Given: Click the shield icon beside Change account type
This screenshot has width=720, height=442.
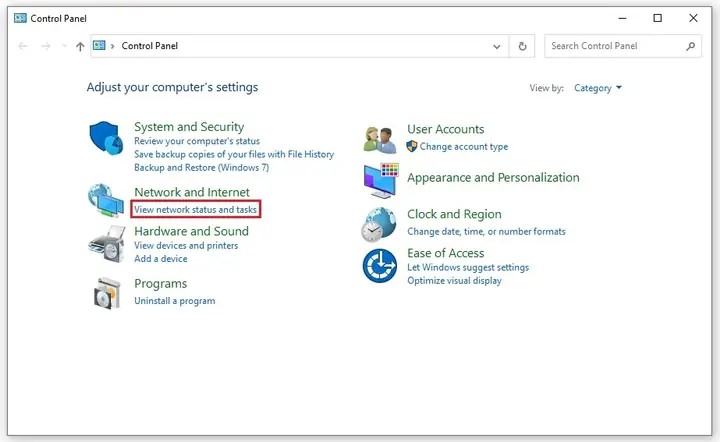Looking at the screenshot, I should 412,146.
